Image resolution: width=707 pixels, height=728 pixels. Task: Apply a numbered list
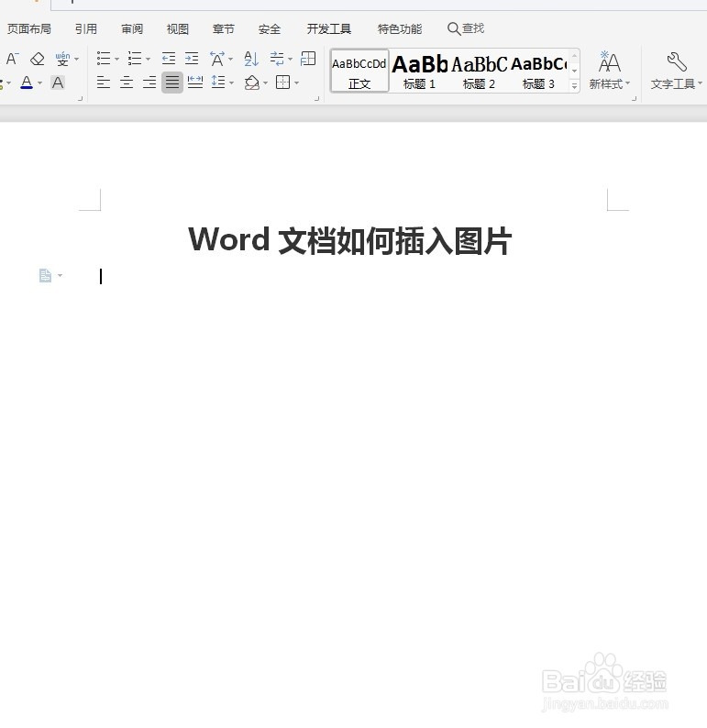[135, 59]
